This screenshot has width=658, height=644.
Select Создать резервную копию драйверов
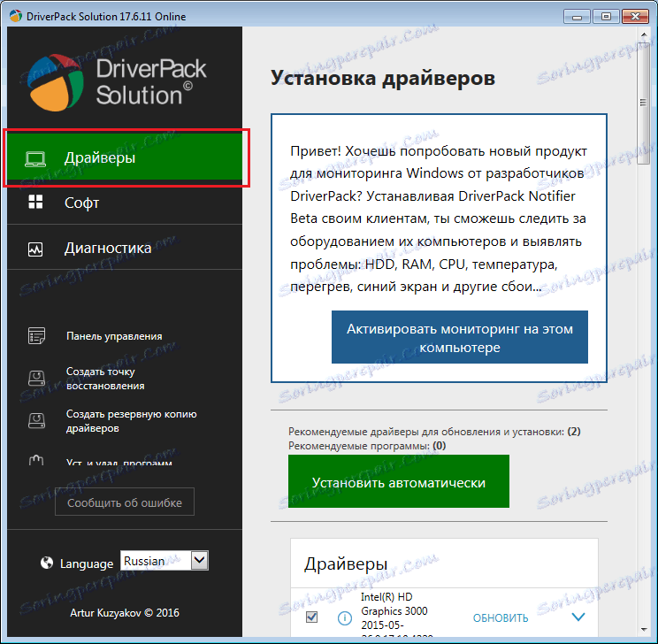(x=132, y=421)
